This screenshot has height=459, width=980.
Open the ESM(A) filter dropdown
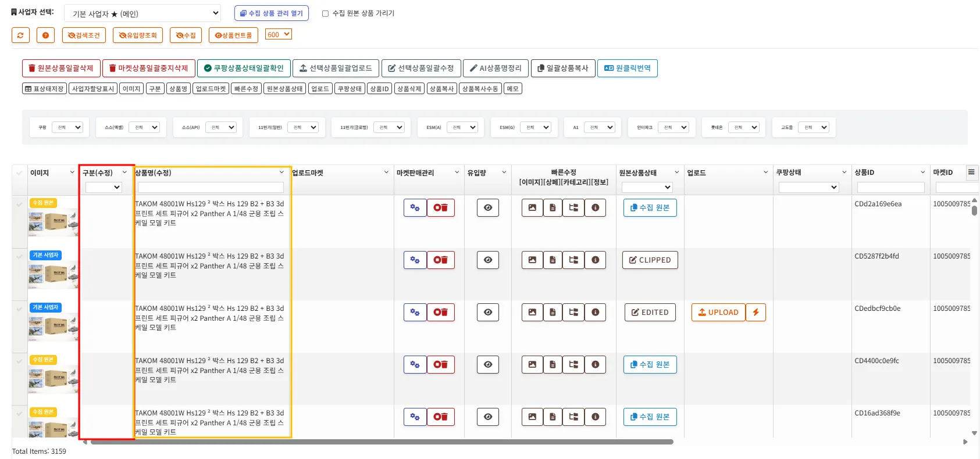click(x=462, y=127)
